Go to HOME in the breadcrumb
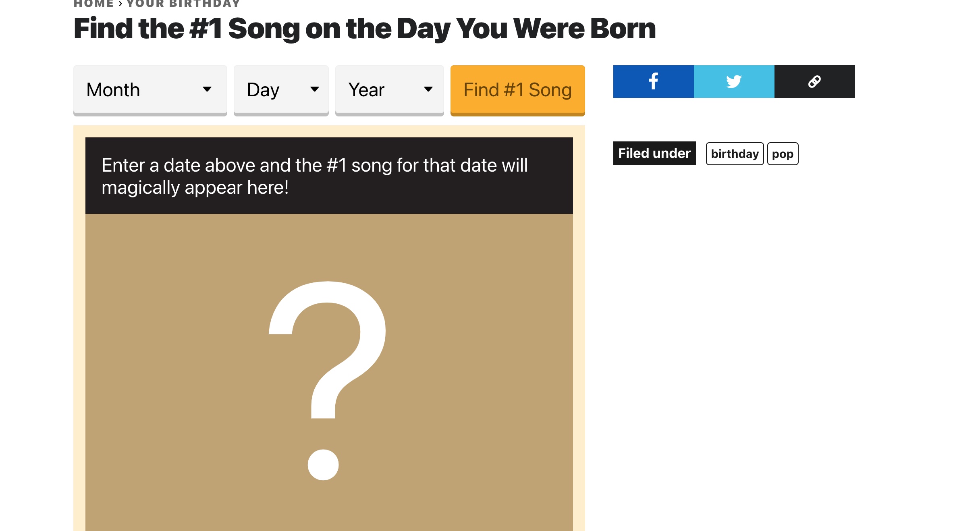This screenshot has height=531, width=980. pyautogui.click(x=93, y=4)
